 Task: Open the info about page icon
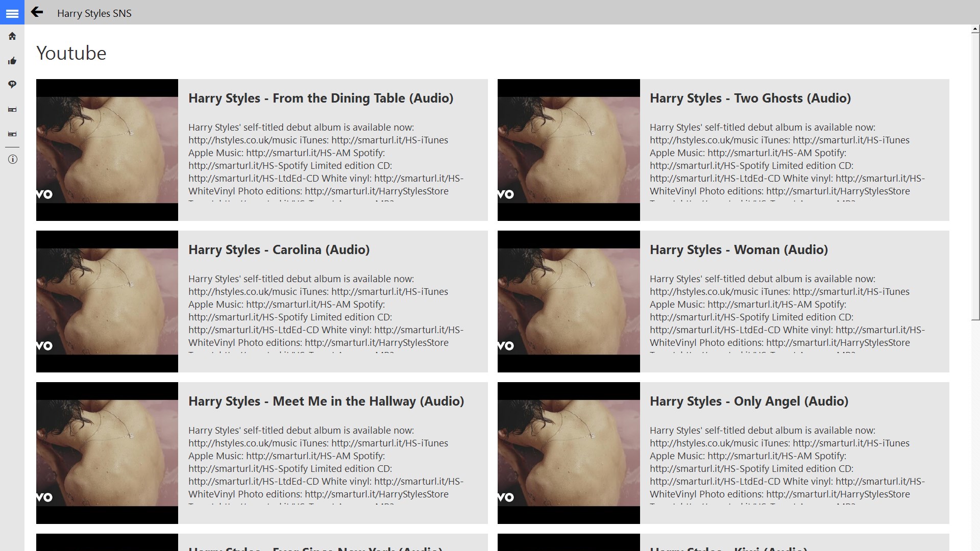pos(12,159)
